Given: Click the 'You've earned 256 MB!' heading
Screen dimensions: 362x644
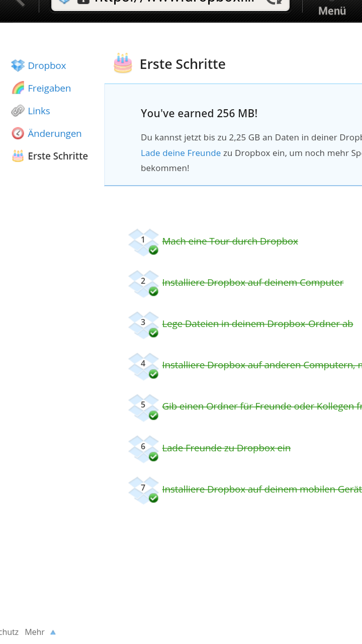Looking at the screenshot, I should point(199,113).
